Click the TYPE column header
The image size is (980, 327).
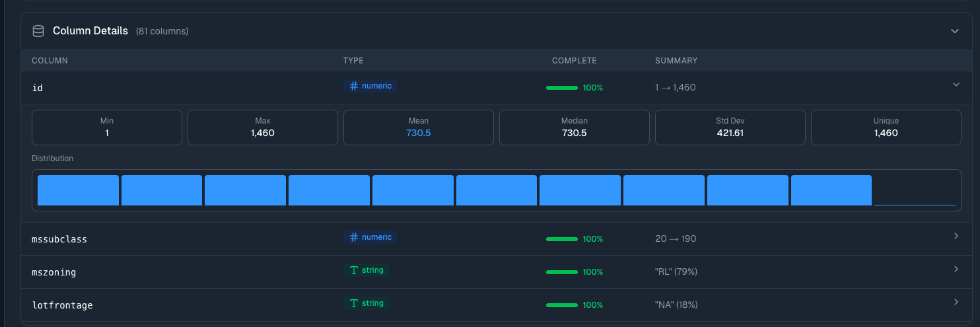353,61
